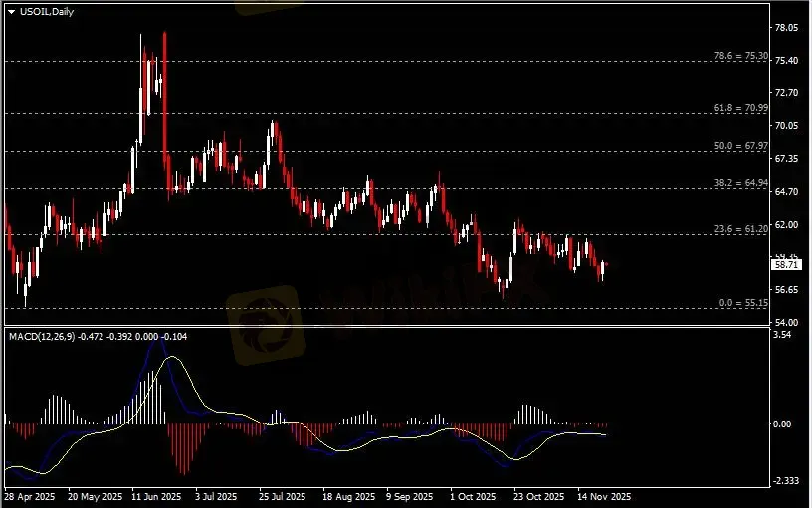Click the 23 Oct 2025 date label
The width and height of the screenshot is (812, 508).
(539, 497)
